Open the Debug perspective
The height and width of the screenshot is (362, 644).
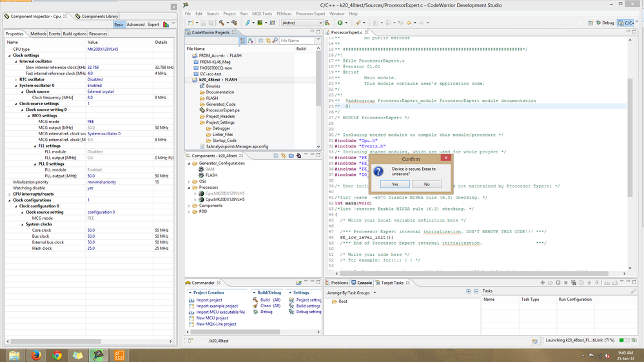[605, 23]
